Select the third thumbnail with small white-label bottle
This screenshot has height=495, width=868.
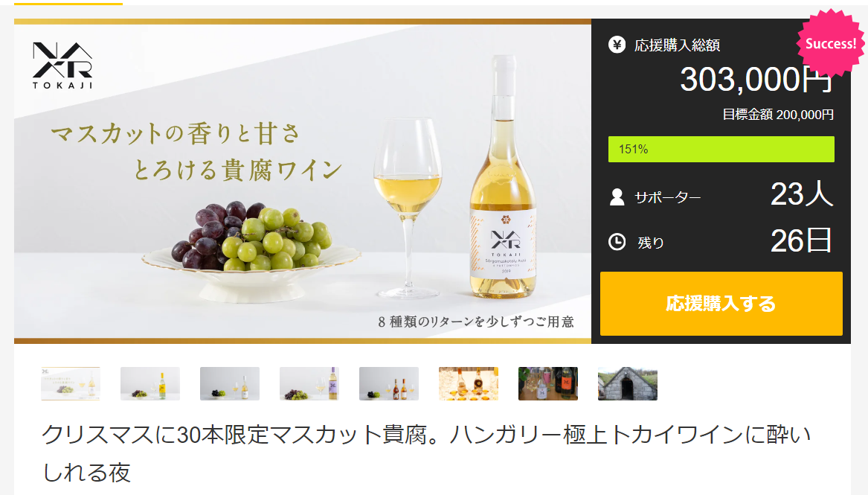pos(230,383)
